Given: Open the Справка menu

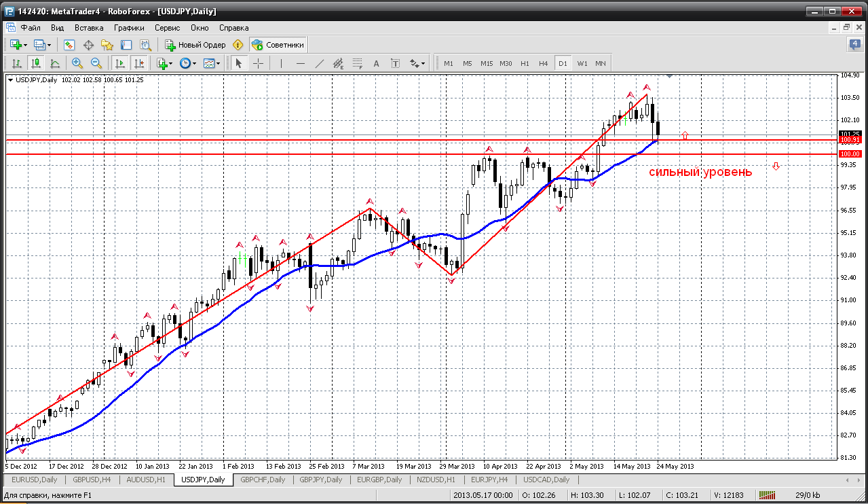Looking at the screenshot, I should pos(234,28).
